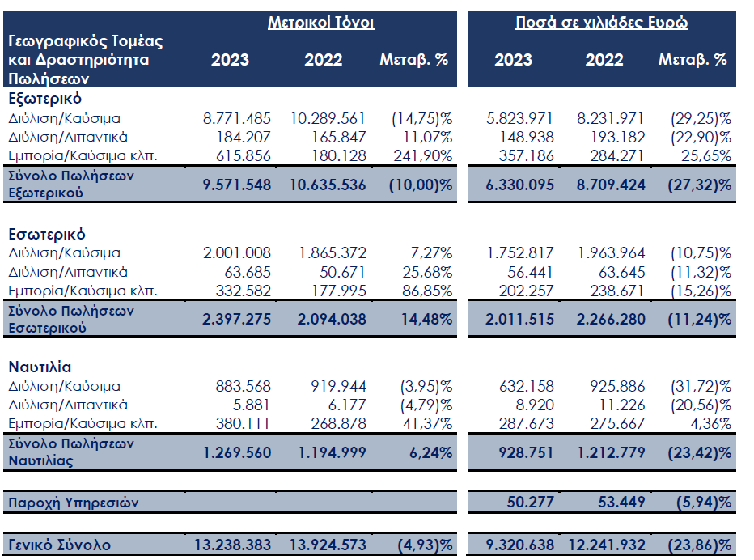Click the 'Σύνολο Πωλήσεων Εσωτερικού' total row label
Viewport: 754px width, 560px height.
pyautogui.click(x=71, y=319)
